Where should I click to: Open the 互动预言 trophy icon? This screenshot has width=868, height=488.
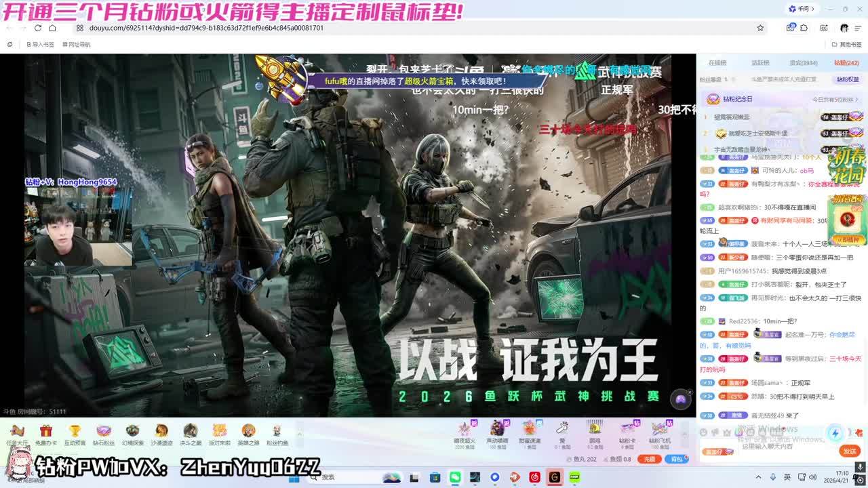75,432
